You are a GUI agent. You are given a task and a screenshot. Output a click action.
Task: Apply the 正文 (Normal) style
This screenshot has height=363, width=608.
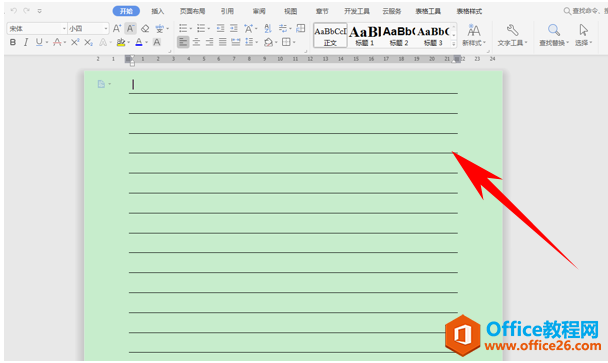[330, 35]
